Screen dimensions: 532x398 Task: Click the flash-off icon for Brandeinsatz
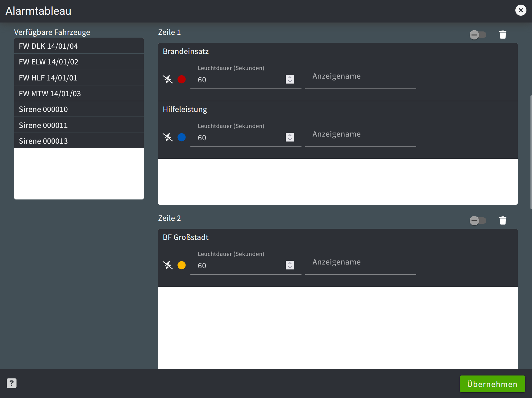pyautogui.click(x=168, y=80)
